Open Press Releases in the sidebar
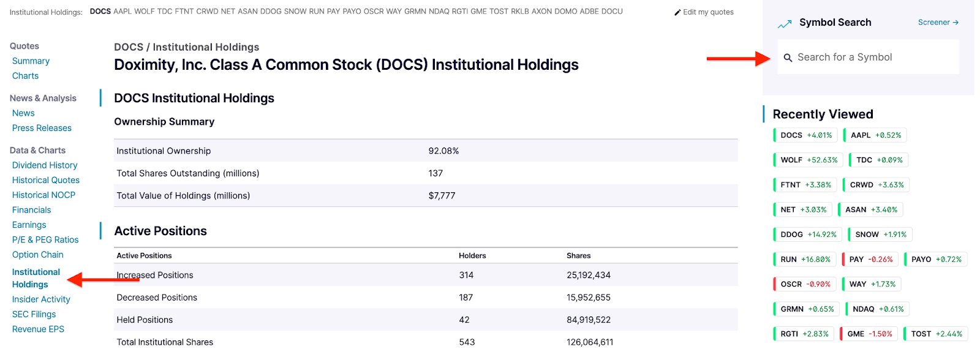The image size is (980, 349). pyautogui.click(x=42, y=128)
